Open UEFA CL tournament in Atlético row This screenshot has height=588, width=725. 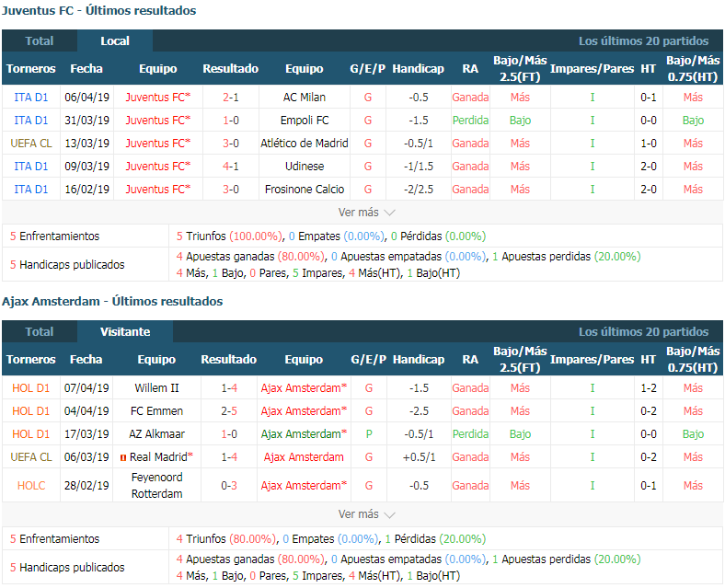(x=31, y=144)
